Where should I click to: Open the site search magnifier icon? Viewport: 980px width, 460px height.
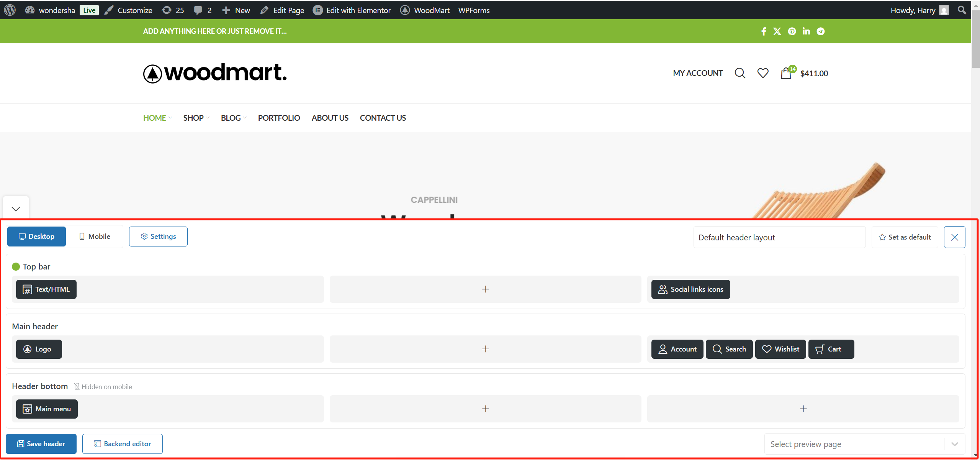[739, 73]
